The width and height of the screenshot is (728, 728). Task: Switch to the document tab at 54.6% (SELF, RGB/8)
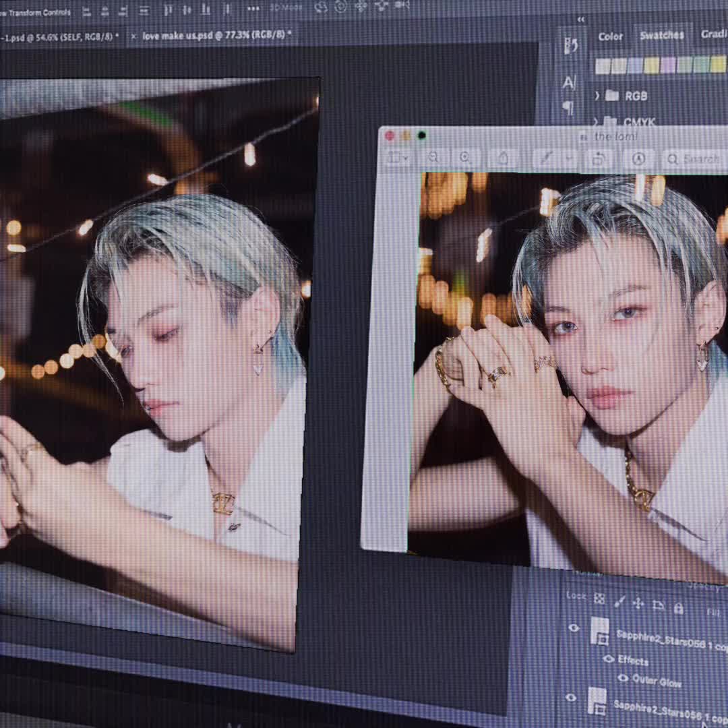point(61,36)
